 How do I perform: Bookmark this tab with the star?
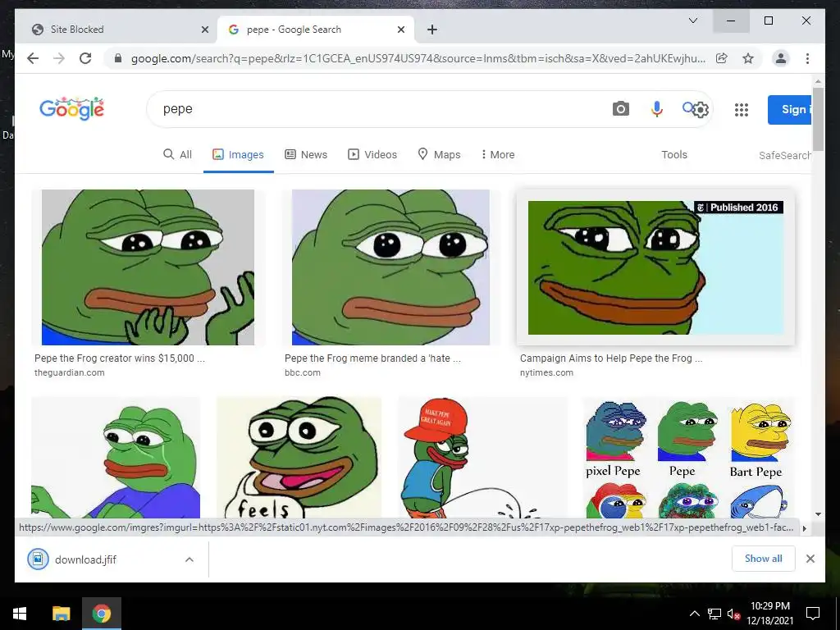748,58
